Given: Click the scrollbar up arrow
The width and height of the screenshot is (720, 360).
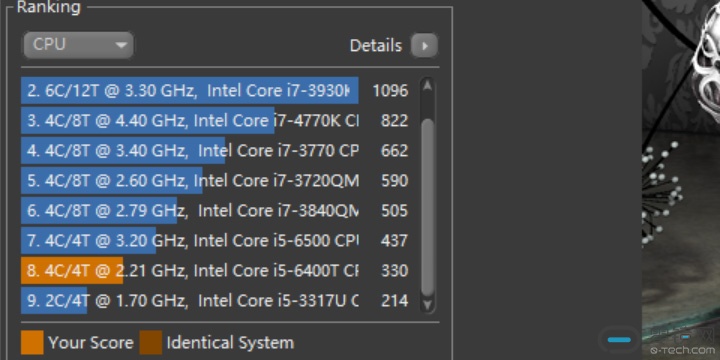Looking at the screenshot, I should [x=428, y=86].
